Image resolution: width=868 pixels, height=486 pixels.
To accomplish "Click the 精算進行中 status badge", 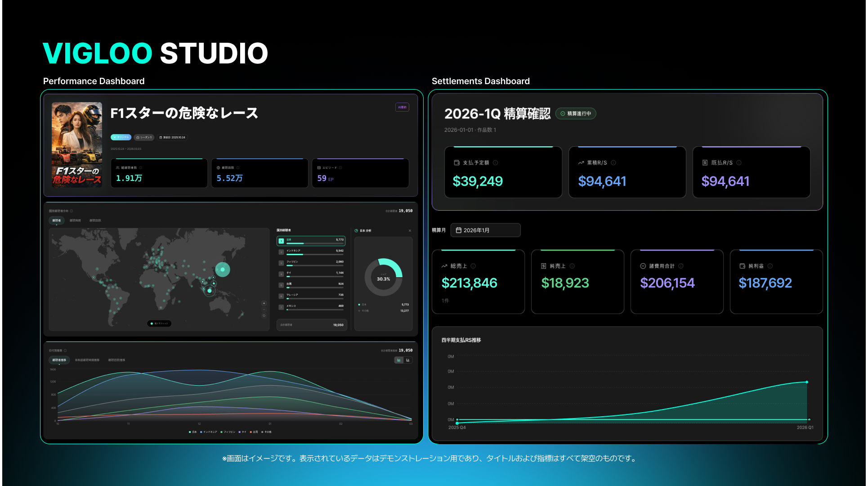I will [x=576, y=114].
